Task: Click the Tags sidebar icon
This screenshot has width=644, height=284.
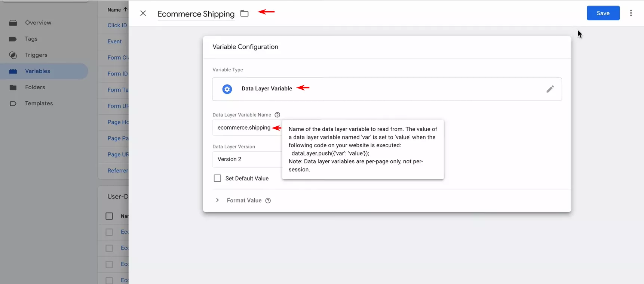Action: coord(13,39)
